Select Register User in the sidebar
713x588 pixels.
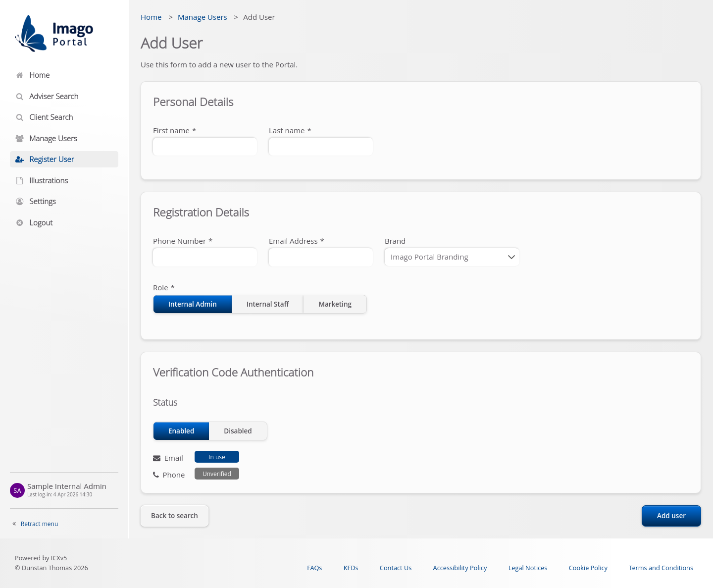(x=64, y=160)
